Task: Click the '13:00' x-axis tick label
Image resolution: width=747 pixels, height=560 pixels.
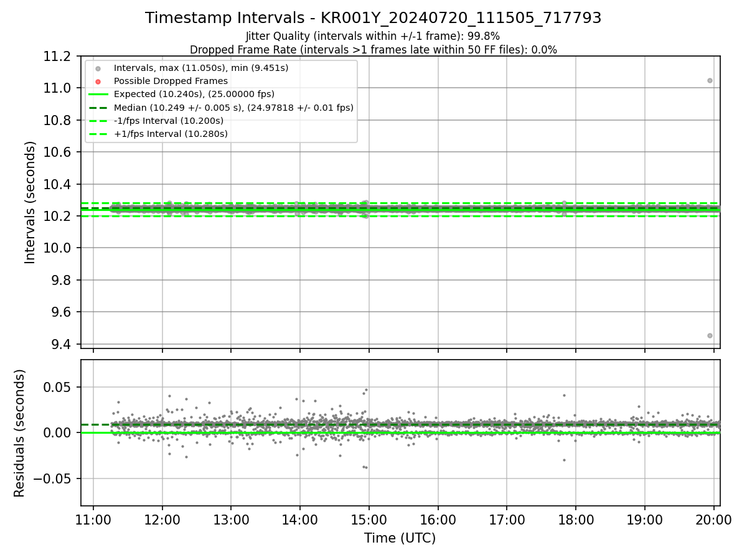Action: coord(231,520)
